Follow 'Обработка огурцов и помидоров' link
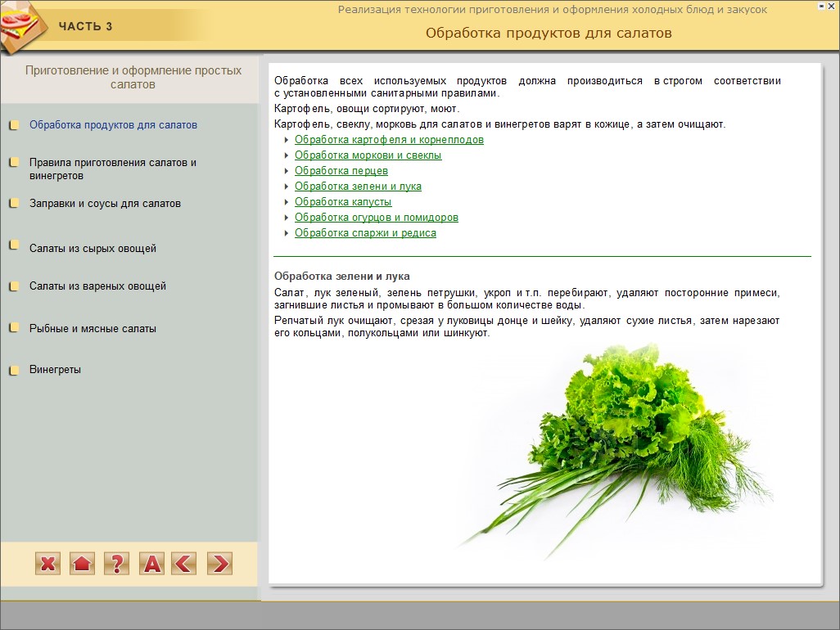 [376, 218]
